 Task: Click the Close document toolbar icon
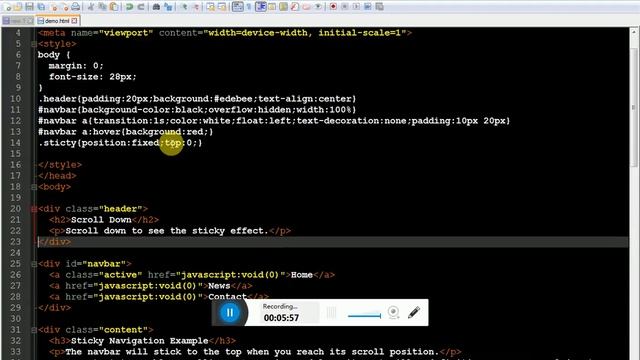54,7
